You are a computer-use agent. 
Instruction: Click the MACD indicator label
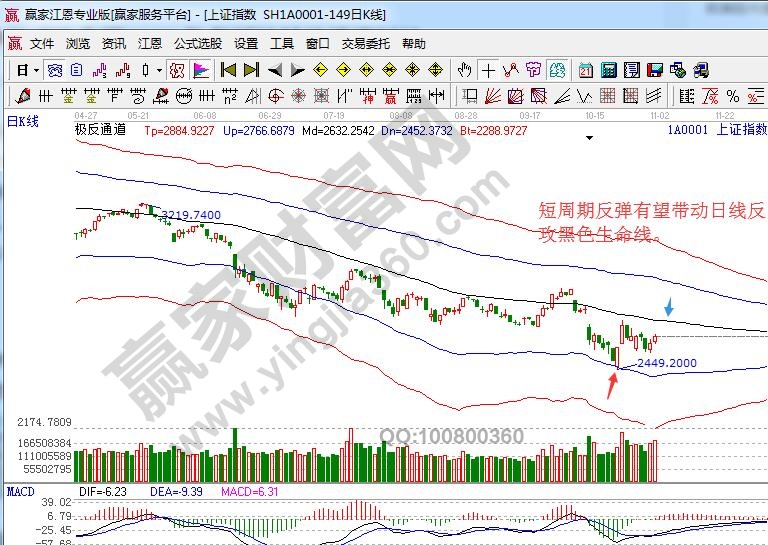tap(21, 491)
